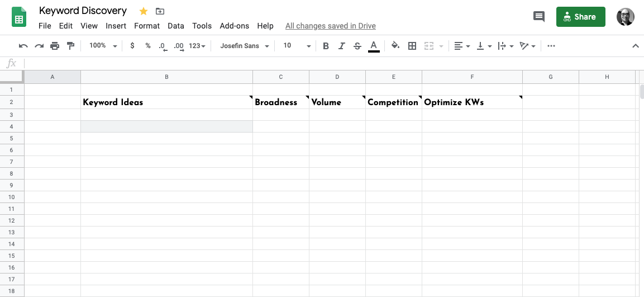
Task: Open the Add-ons menu
Action: coord(234,26)
